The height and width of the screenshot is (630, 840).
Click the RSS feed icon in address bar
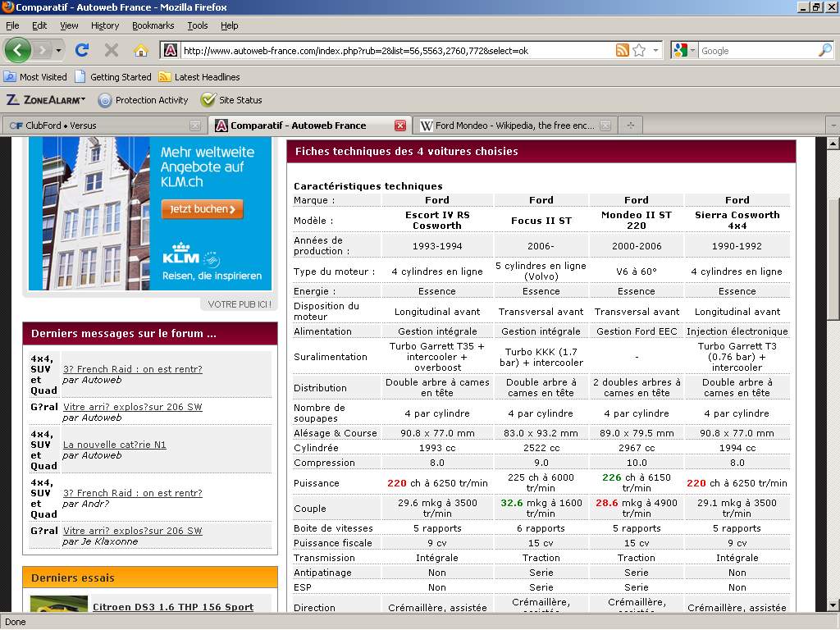click(623, 51)
